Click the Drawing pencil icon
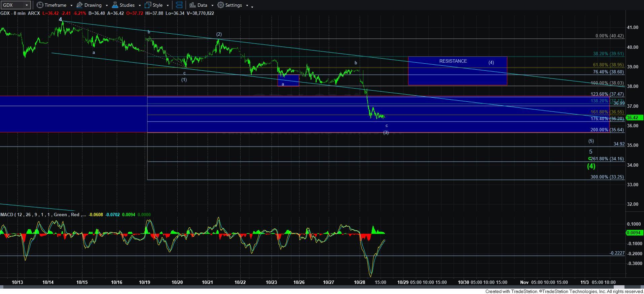The height and width of the screenshot is (294, 644). [x=80, y=5]
